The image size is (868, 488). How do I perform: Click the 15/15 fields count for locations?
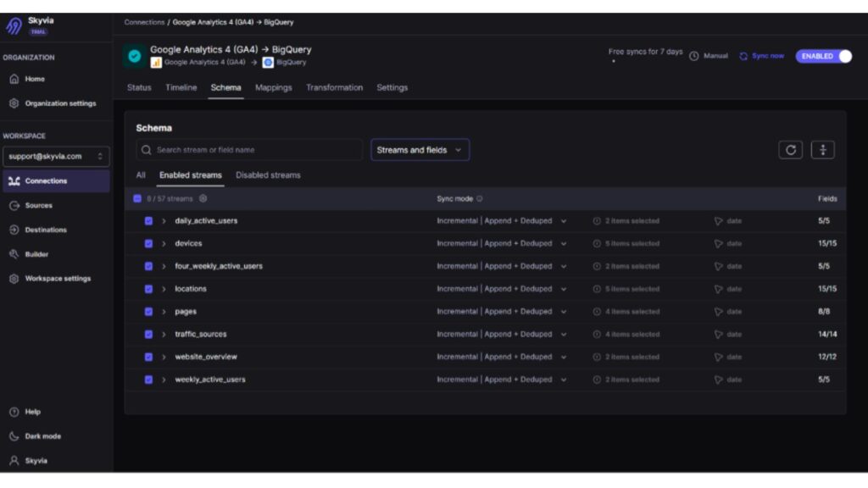coord(827,289)
